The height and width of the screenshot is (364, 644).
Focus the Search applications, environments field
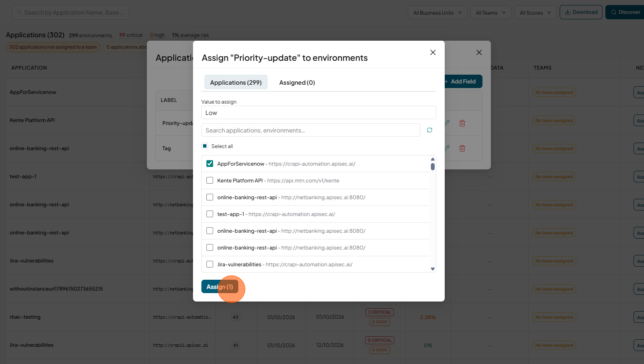click(311, 130)
